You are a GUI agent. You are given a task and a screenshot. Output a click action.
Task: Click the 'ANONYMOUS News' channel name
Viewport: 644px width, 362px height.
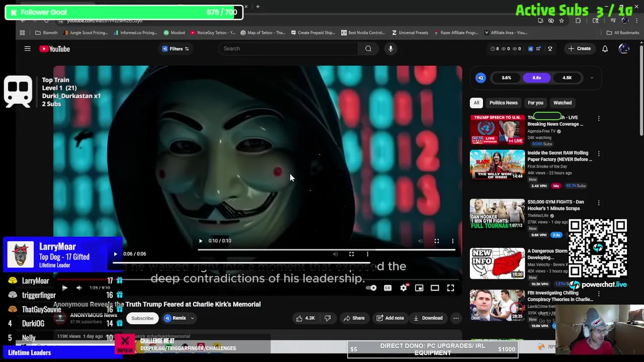[x=94, y=315]
